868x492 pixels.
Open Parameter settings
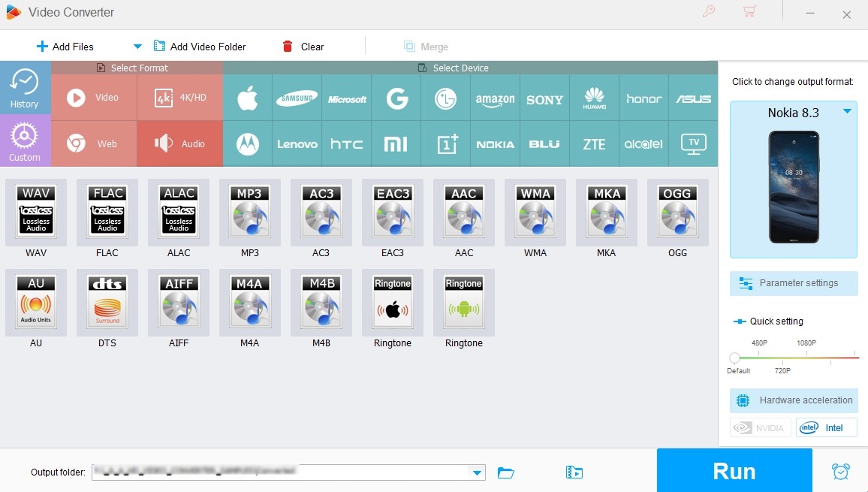[794, 283]
